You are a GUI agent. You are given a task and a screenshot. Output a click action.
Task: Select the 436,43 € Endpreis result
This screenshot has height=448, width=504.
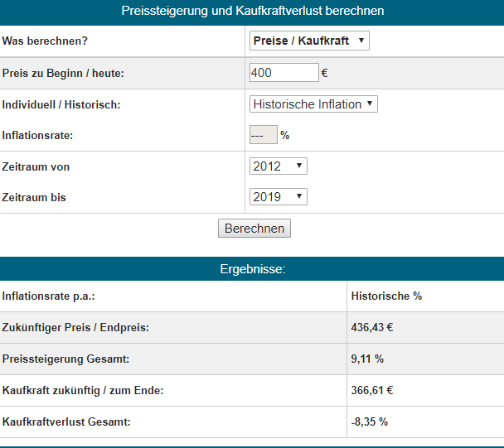(x=371, y=328)
